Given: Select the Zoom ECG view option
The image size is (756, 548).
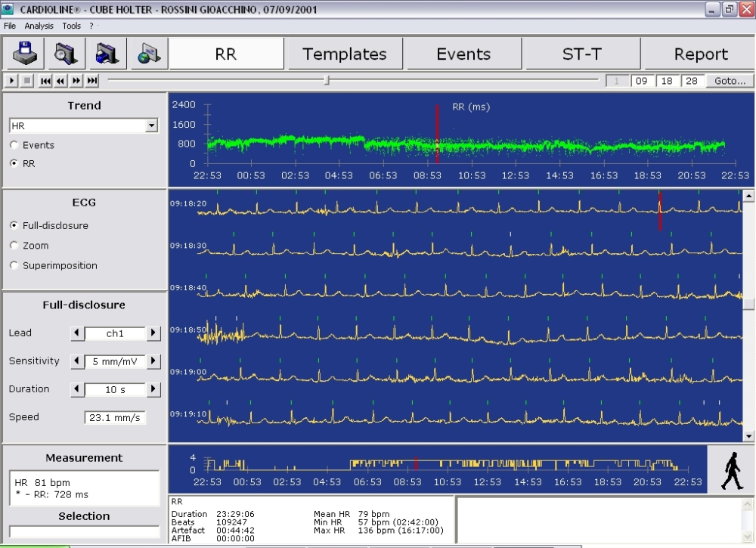Looking at the screenshot, I should tap(14, 246).
